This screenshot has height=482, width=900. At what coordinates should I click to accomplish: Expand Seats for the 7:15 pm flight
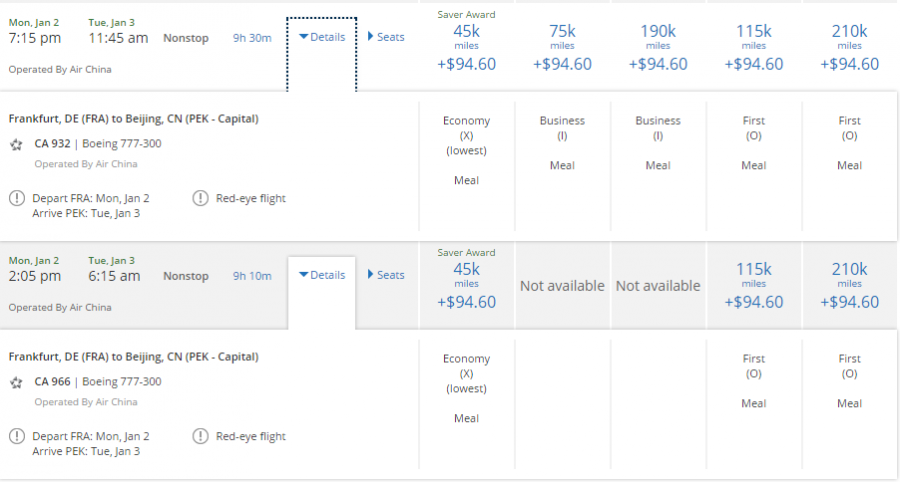click(386, 37)
